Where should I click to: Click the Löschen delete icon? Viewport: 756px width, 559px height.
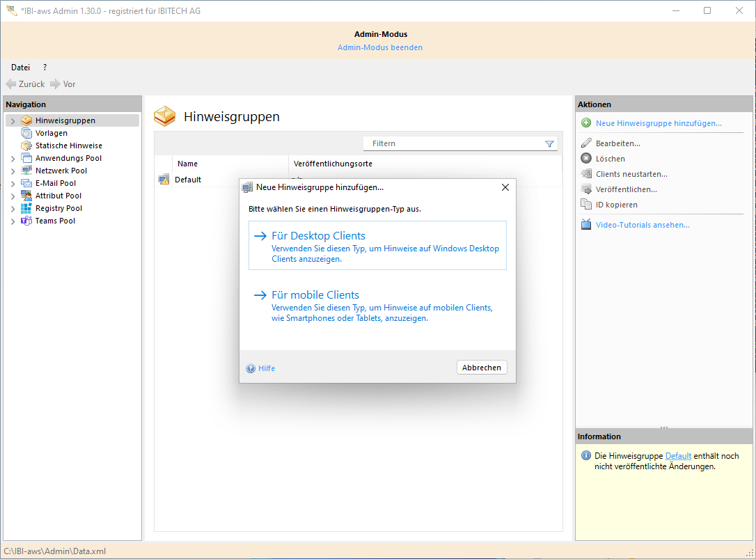coord(586,159)
